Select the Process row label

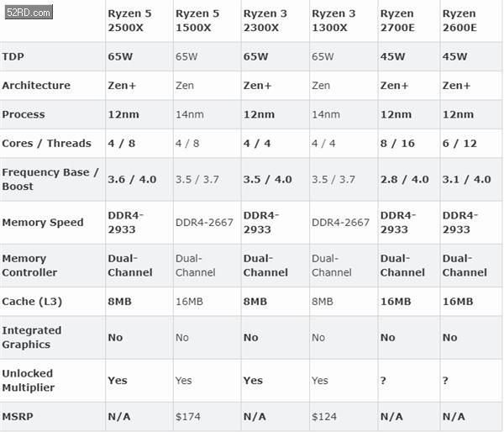[24, 114]
